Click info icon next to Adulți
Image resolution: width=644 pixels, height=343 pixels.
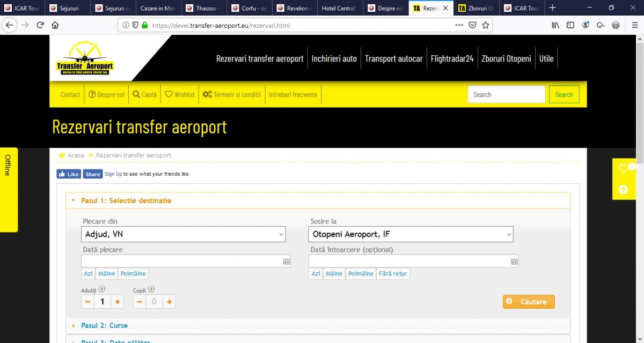click(x=102, y=289)
